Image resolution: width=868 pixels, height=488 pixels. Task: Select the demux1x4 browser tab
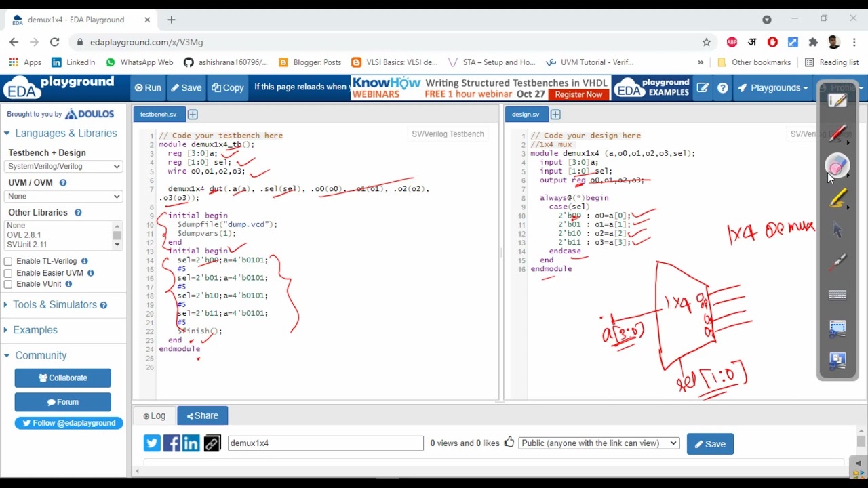(81, 20)
